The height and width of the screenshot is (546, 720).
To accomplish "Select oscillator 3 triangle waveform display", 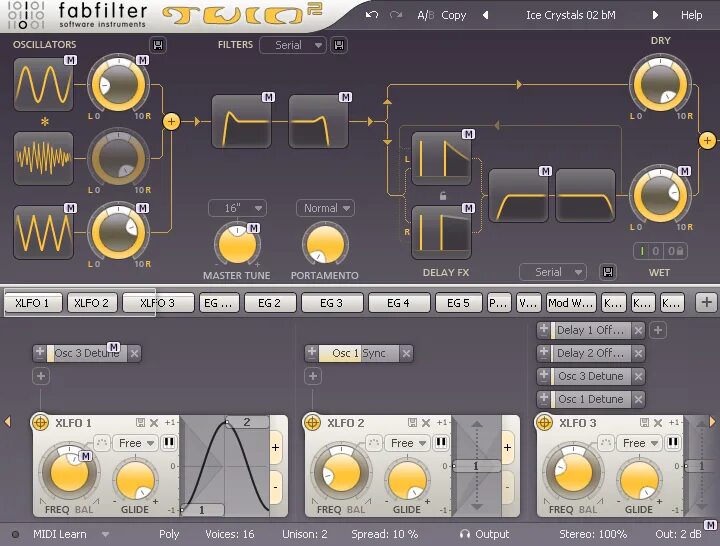I will pos(44,232).
